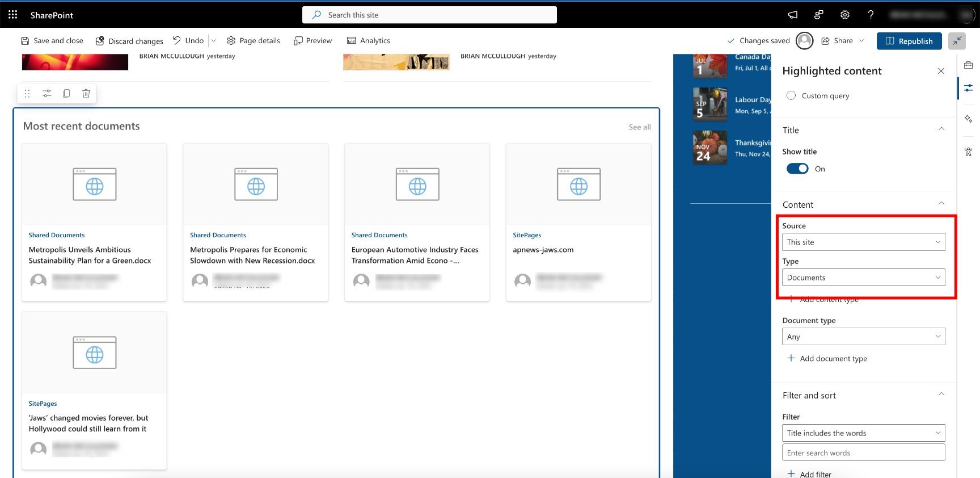Click the Search this site box

429,15
